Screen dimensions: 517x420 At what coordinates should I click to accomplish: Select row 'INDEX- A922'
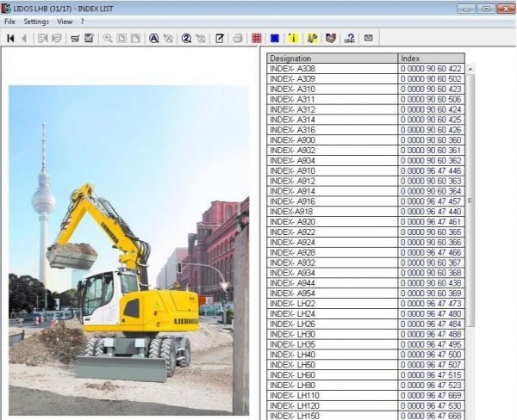coord(365,232)
